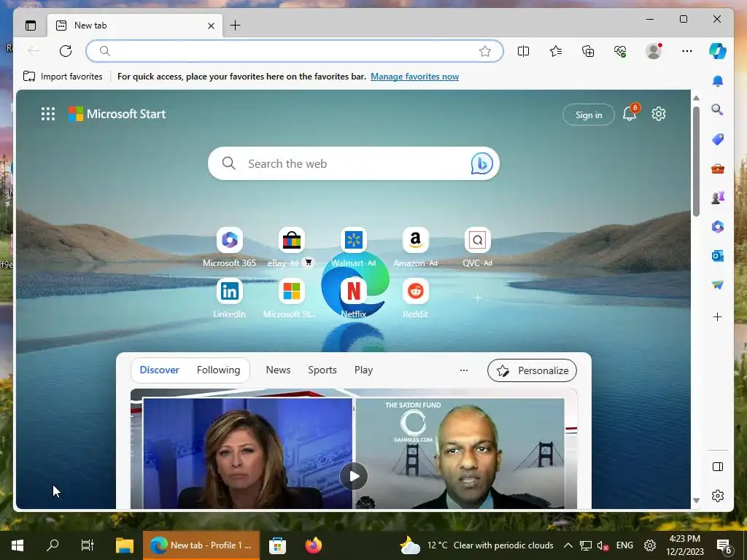The height and width of the screenshot is (560, 747).
Task: Open page notifications bell with badge
Action: [630, 113]
